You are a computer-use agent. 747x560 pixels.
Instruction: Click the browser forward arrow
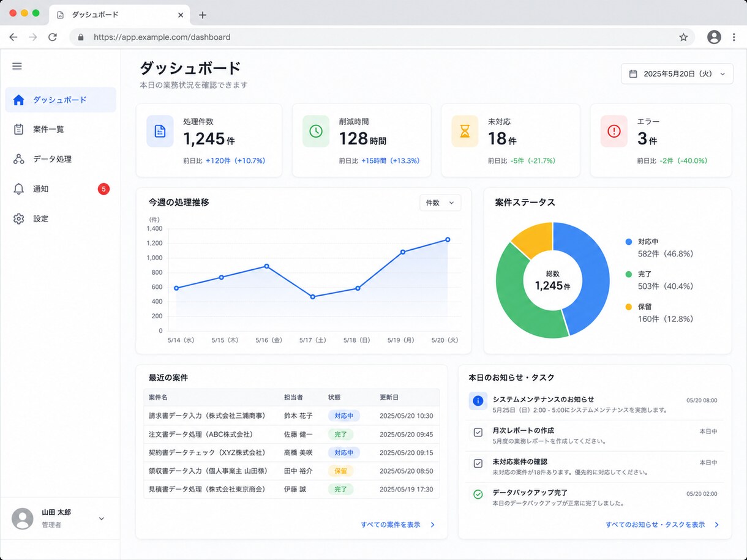pyautogui.click(x=33, y=37)
